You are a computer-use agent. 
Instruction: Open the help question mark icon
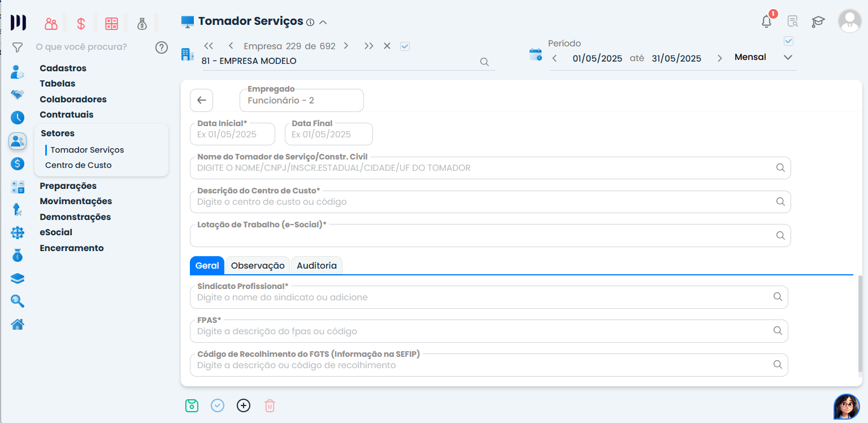(x=162, y=47)
